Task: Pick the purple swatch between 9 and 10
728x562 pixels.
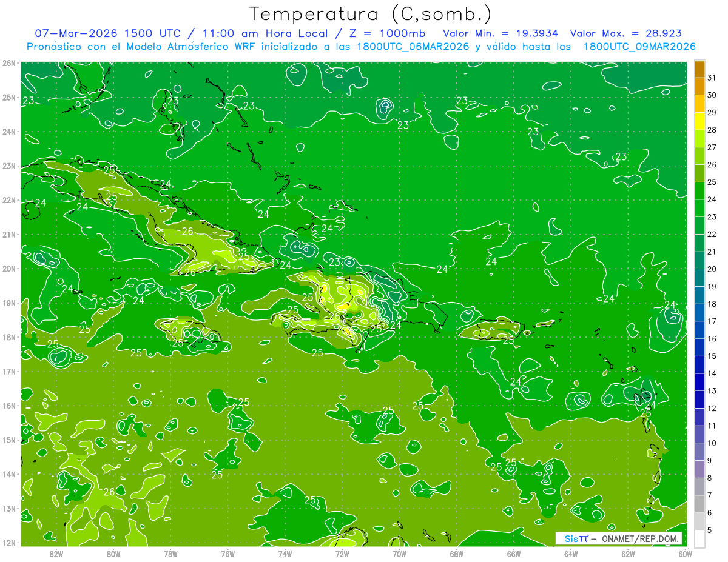Action: [699, 452]
